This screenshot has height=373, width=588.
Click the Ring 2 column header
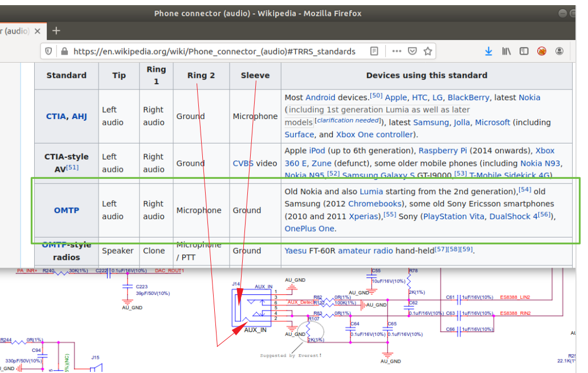(201, 75)
